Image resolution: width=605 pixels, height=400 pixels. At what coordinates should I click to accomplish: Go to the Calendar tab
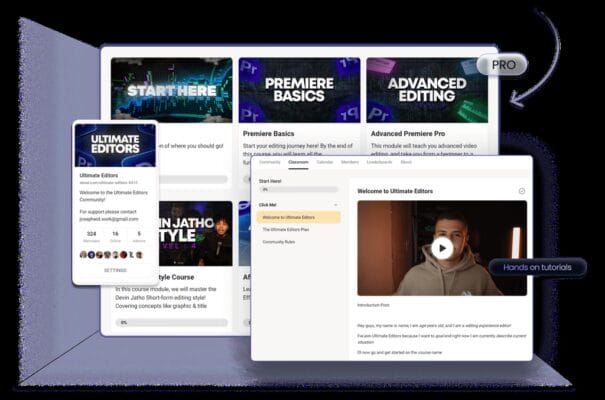coord(324,162)
